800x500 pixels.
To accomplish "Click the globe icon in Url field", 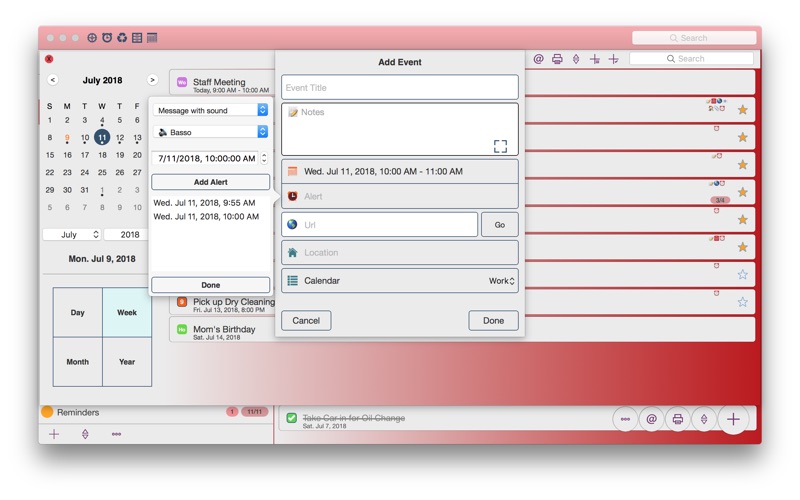I will pyautogui.click(x=292, y=224).
